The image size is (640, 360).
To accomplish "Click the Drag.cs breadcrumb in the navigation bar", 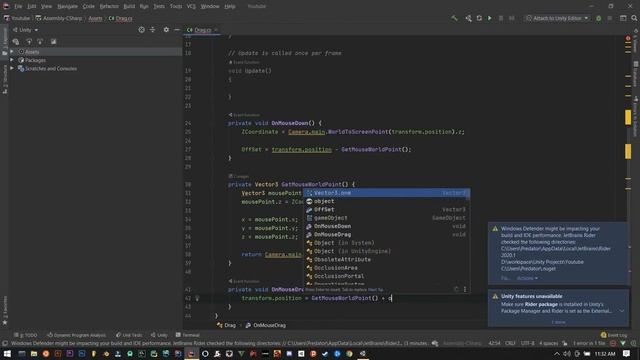I will tap(120, 18).
